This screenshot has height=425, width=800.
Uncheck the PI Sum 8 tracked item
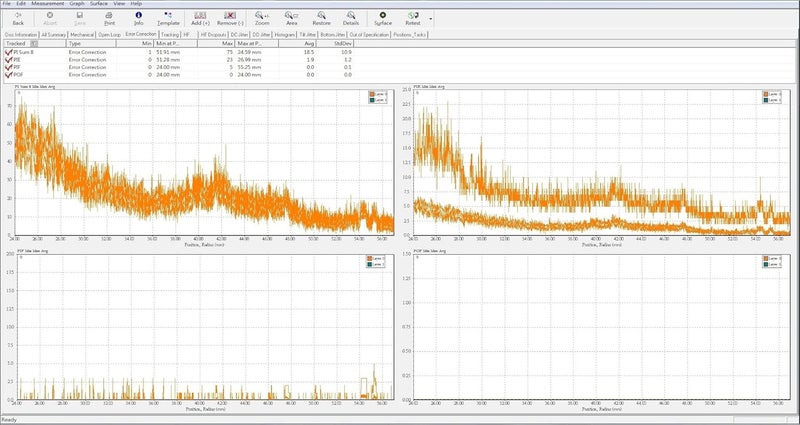coord(8,54)
